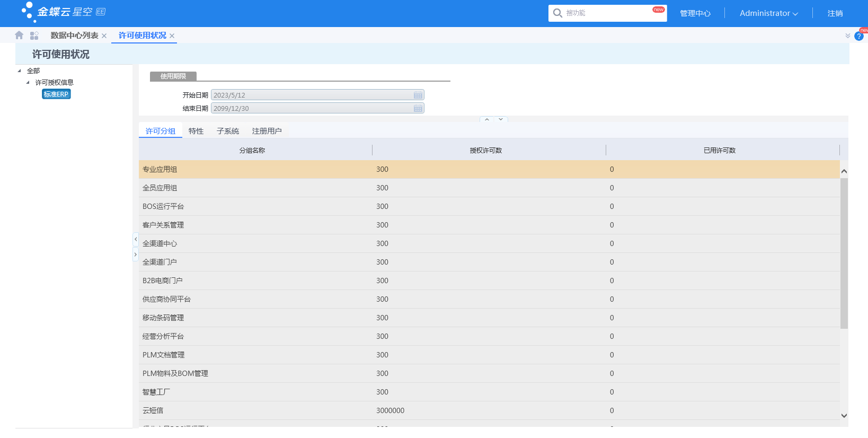Click the table scrollbar down arrow
868x438 pixels.
pos(844,416)
